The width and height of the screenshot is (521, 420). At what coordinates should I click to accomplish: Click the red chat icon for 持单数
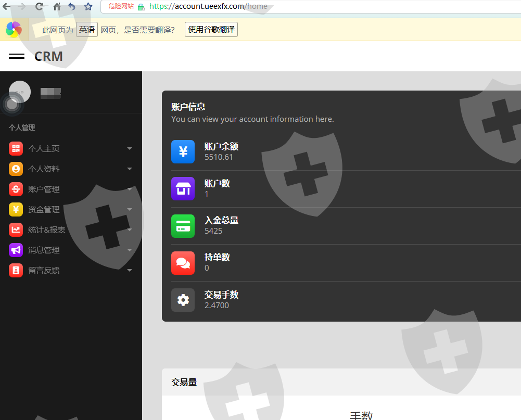[183, 263]
